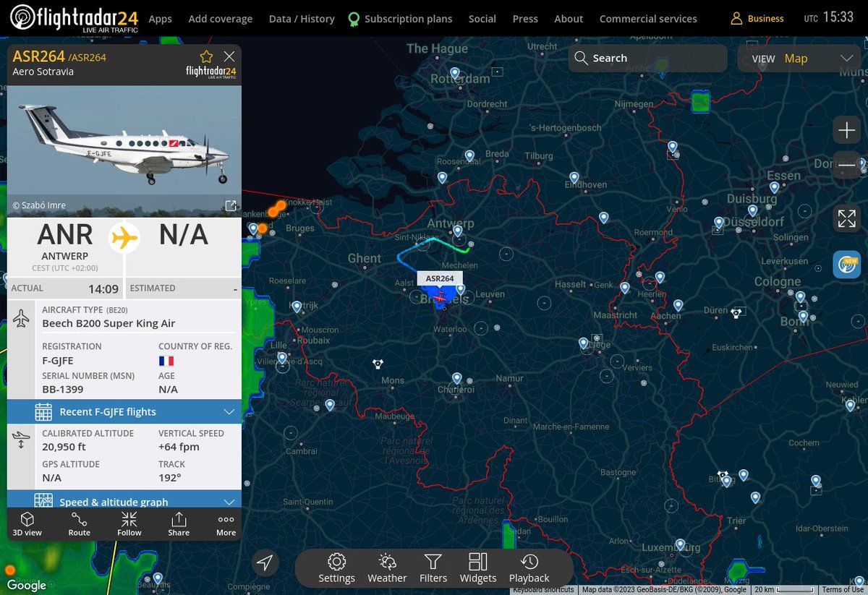
Task: Open the Filters panel
Action: click(x=433, y=568)
